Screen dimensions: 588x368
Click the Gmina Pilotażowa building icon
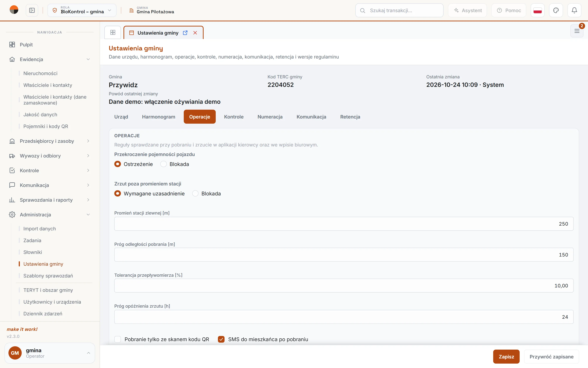coord(131,10)
